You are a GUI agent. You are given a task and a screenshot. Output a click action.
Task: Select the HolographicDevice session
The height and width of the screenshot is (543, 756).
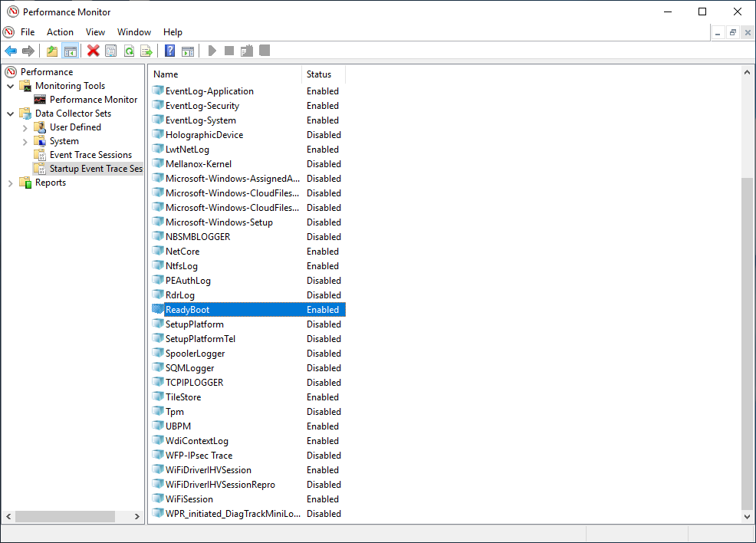coord(248,134)
